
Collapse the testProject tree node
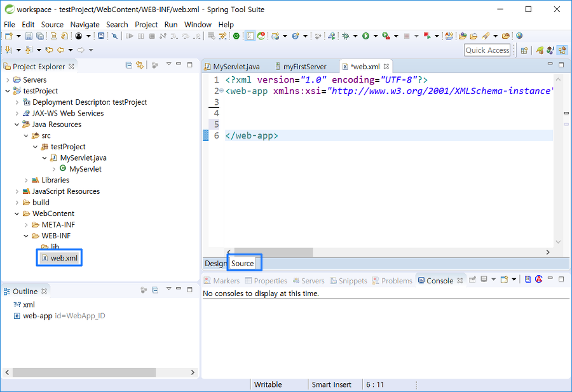tap(8, 91)
